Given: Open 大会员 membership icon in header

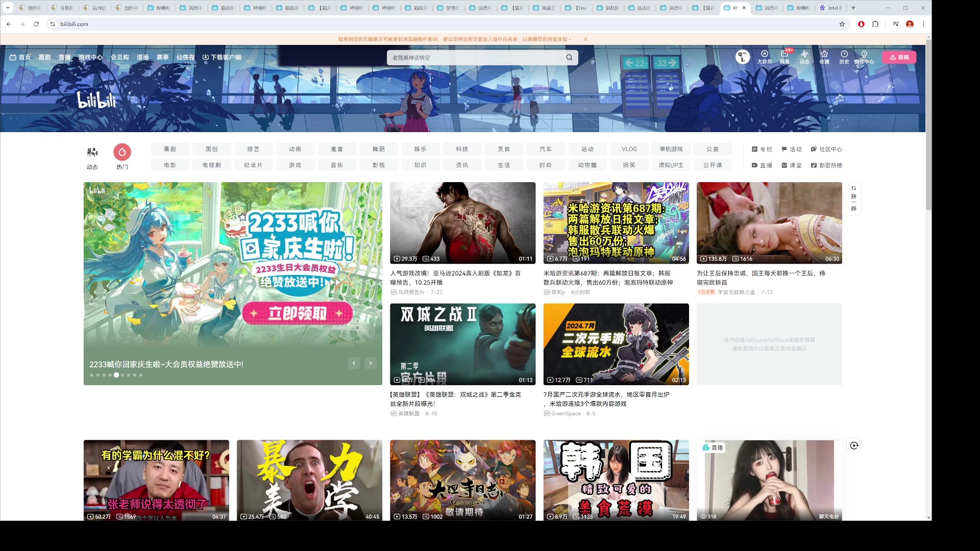Looking at the screenshot, I should click(x=764, y=57).
